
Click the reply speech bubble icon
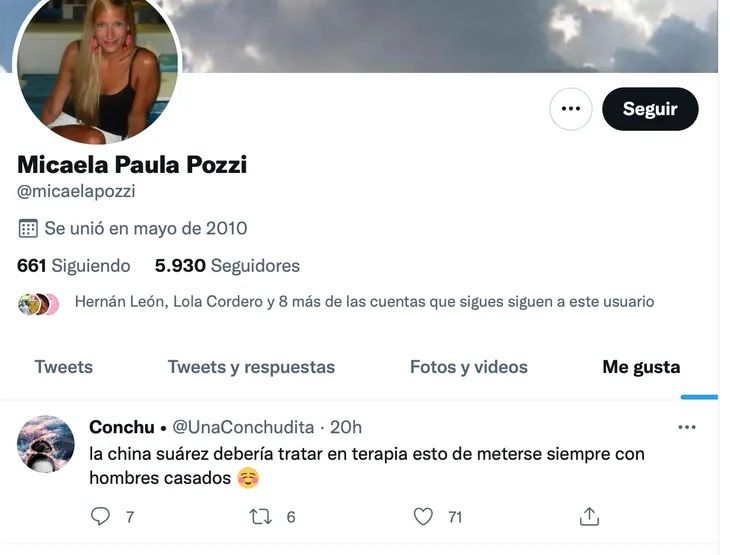tap(100, 516)
